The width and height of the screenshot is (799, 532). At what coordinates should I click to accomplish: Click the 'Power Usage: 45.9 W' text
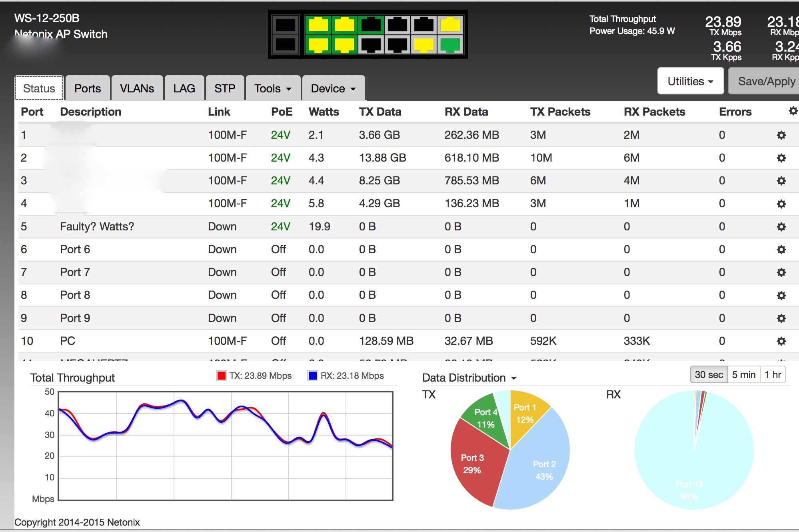click(x=632, y=31)
